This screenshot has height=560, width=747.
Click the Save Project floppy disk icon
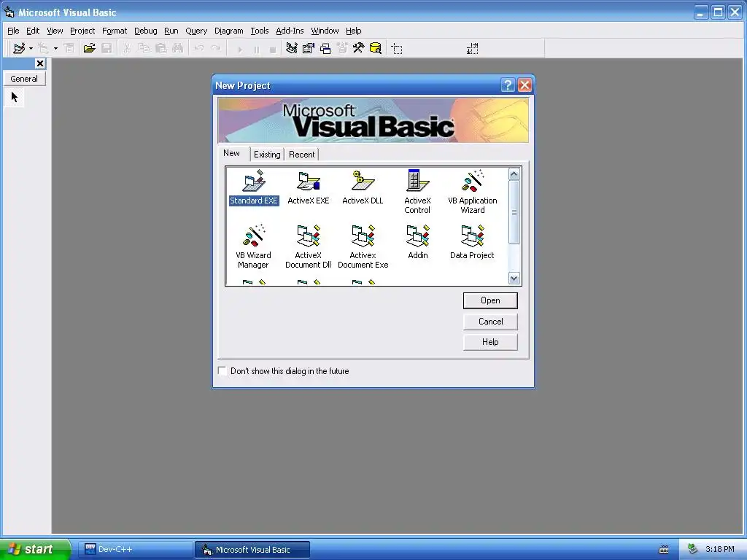[x=107, y=48]
